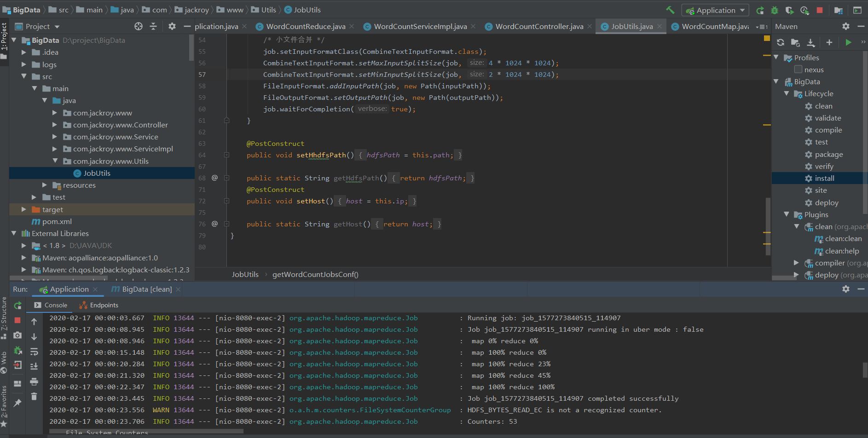
Task: Select Maven lifecycle goal install
Action: [824, 178]
